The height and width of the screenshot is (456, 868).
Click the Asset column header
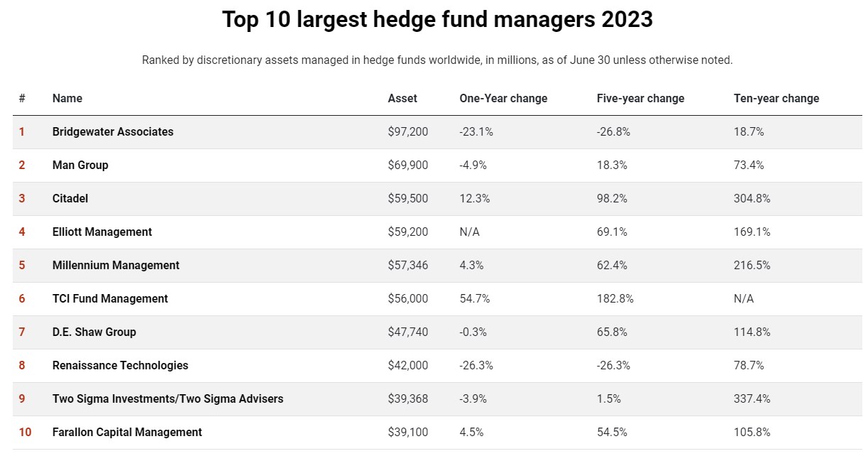(402, 99)
